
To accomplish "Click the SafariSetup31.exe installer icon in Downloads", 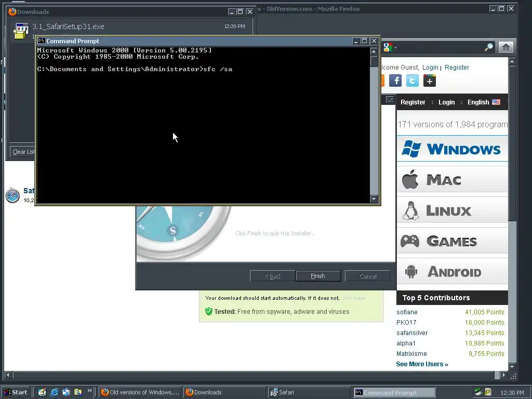I will coord(21,31).
